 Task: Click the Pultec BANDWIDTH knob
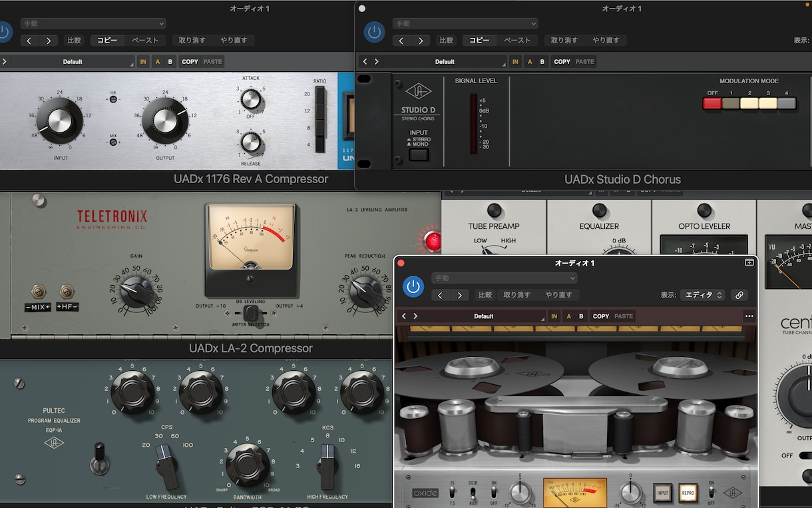[x=248, y=465]
